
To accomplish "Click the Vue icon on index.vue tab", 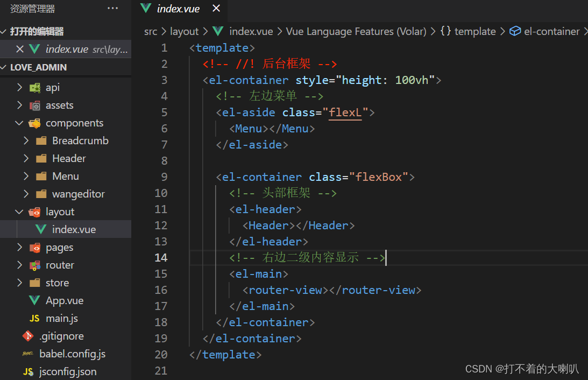I will (x=145, y=9).
